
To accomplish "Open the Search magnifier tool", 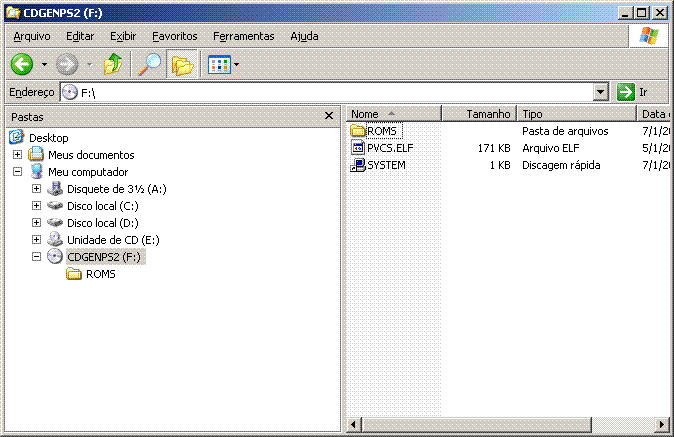I will click(x=149, y=64).
